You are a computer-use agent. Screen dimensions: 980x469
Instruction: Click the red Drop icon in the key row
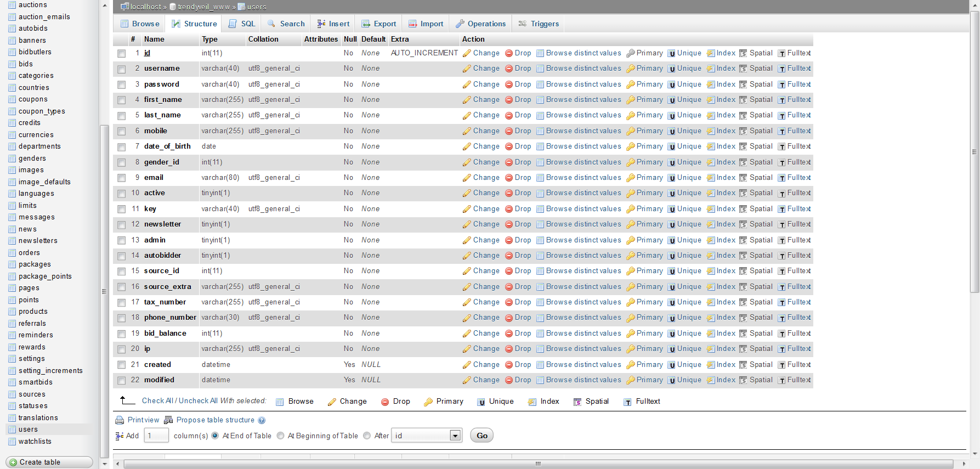[509, 209]
